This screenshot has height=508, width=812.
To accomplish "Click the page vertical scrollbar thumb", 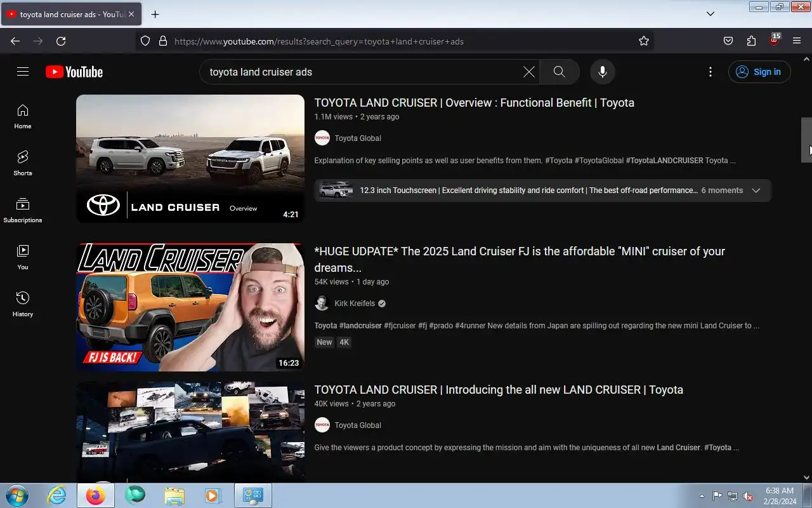I will [806, 140].
